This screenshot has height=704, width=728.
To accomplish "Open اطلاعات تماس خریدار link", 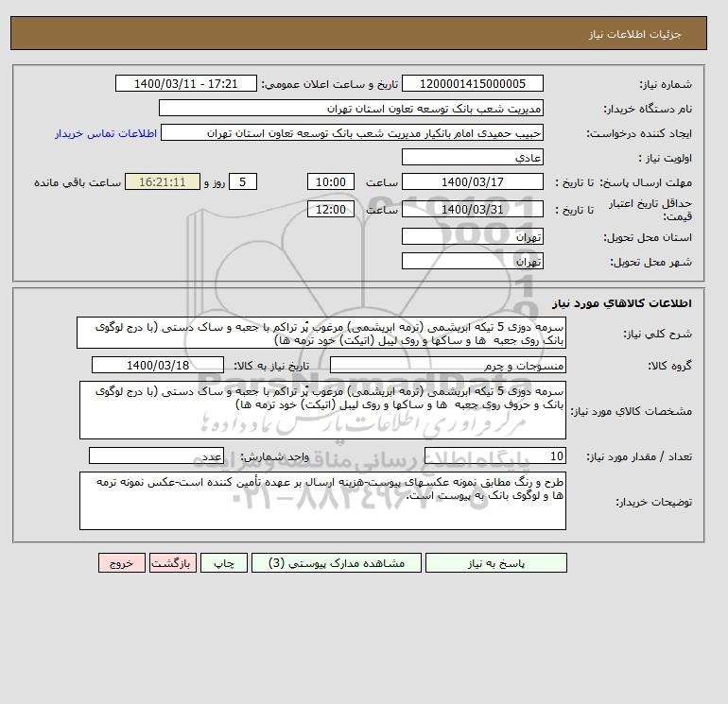I will pos(106,133).
